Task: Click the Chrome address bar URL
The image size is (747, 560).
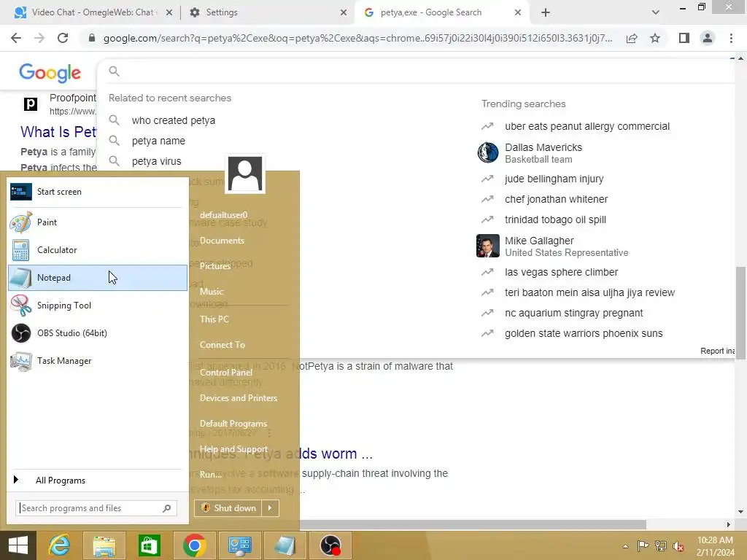Action: (357, 38)
